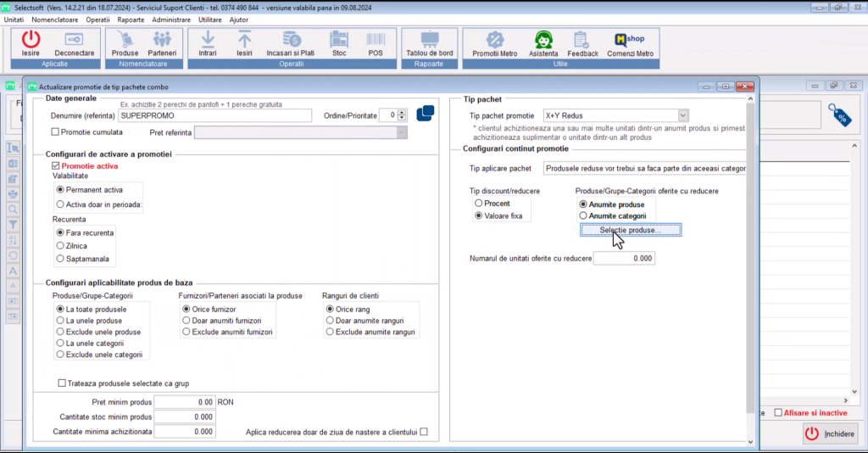Choose La unele produse option

point(60,320)
